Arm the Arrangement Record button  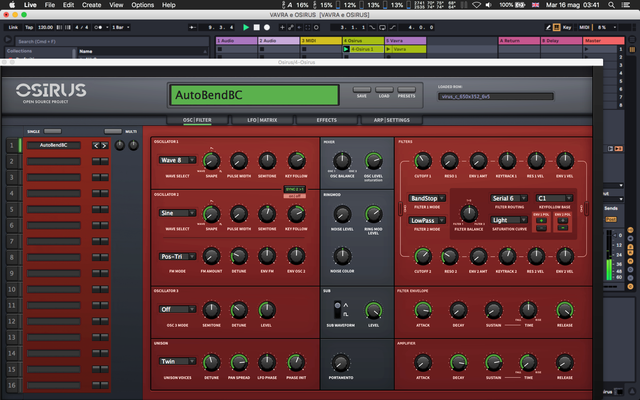[267, 27]
